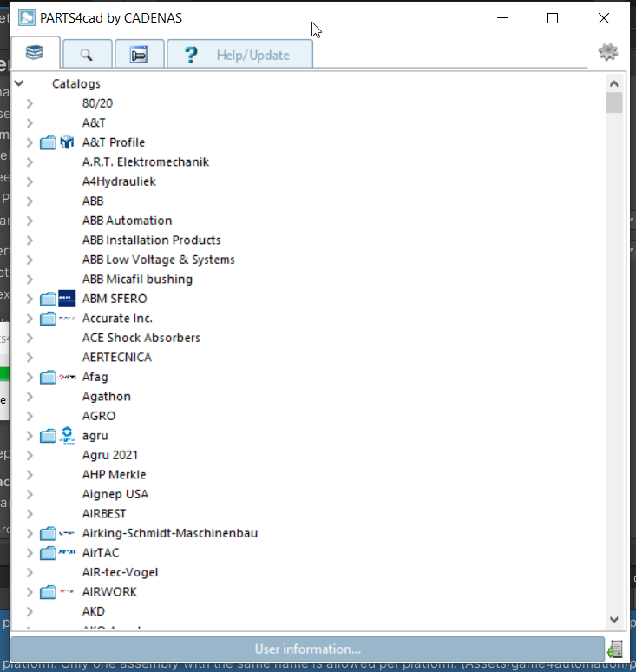This screenshot has height=672, width=636.
Task: Select the Aignep USA catalog
Action: coord(115,494)
